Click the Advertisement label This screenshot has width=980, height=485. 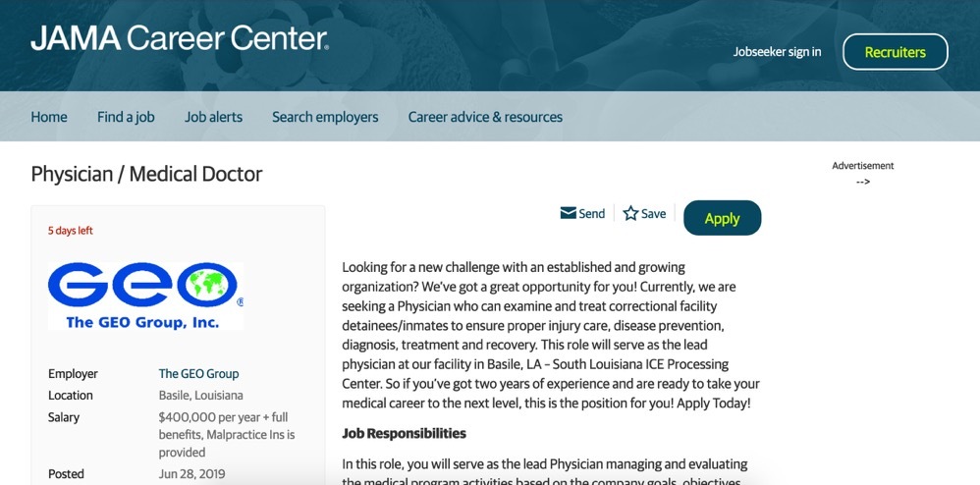[x=862, y=166]
